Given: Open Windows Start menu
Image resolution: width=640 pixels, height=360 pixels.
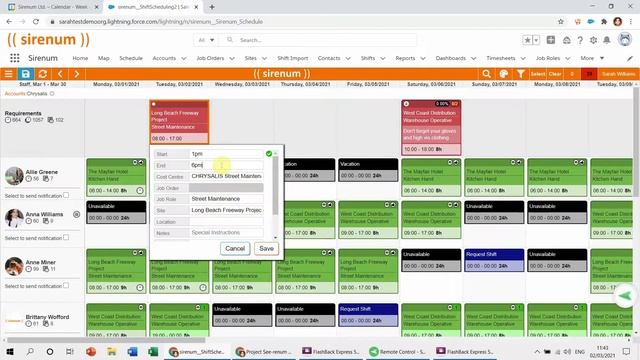Looking at the screenshot, I should [10, 351].
